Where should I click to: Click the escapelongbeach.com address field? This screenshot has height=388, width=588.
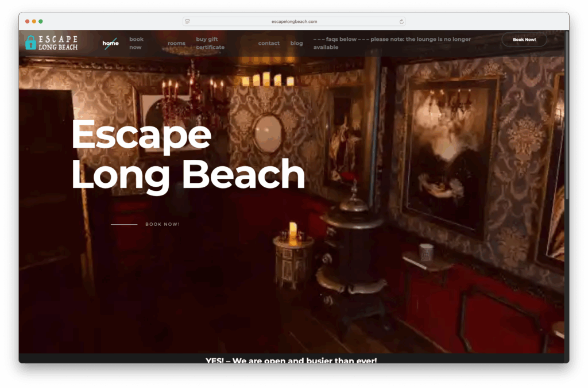[294, 22]
